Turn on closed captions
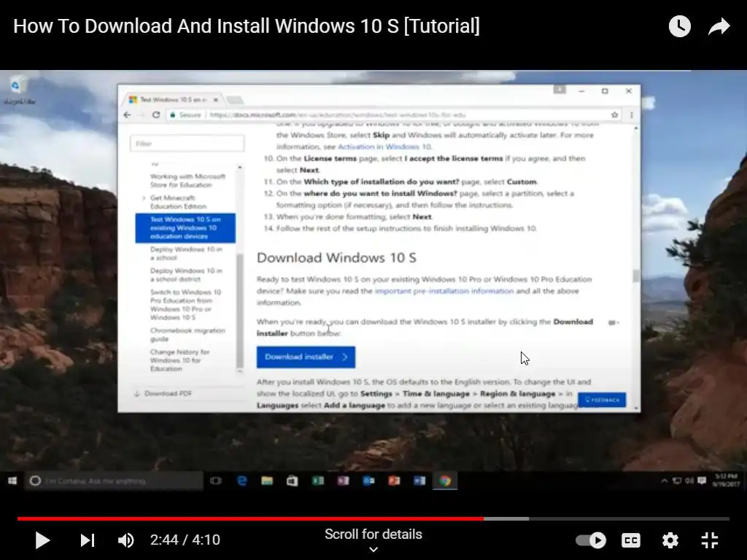Viewport: 747px width, 560px height. [631, 540]
